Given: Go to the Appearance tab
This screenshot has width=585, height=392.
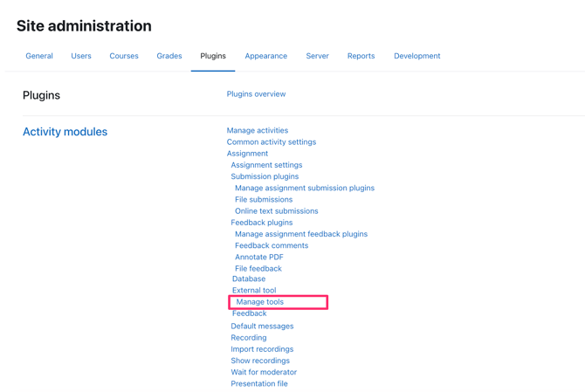Looking at the screenshot, I should pyautogui.click(x=265, y=56).
